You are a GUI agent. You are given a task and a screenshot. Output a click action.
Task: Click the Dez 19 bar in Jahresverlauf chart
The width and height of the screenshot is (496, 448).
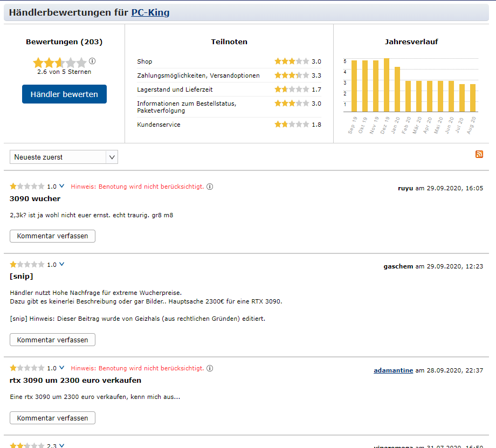pyautogui.click(x=387, y=85)
